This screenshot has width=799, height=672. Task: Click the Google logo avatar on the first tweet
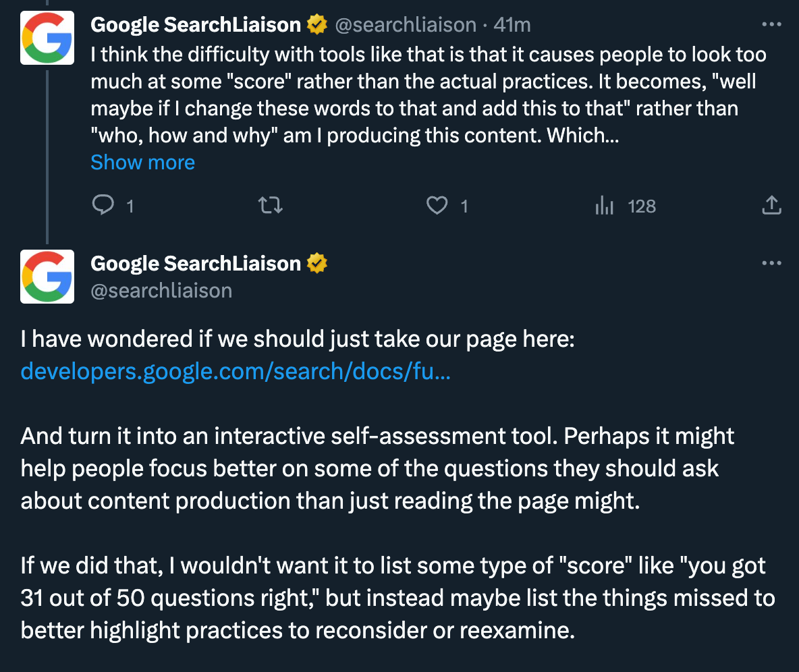47,38
